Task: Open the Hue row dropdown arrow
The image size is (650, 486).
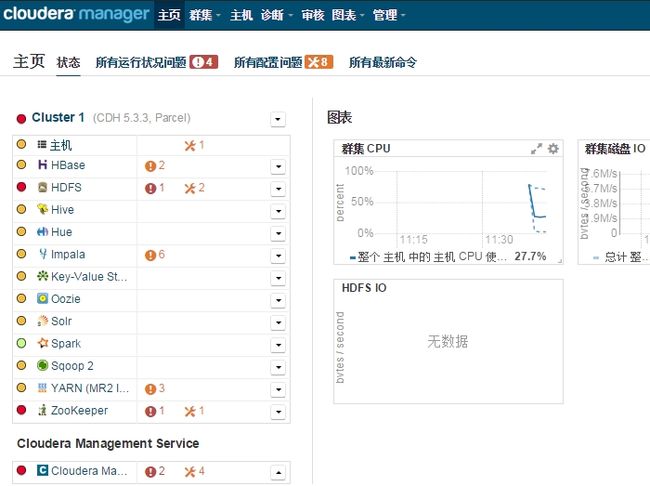Action: pos(278,233)
